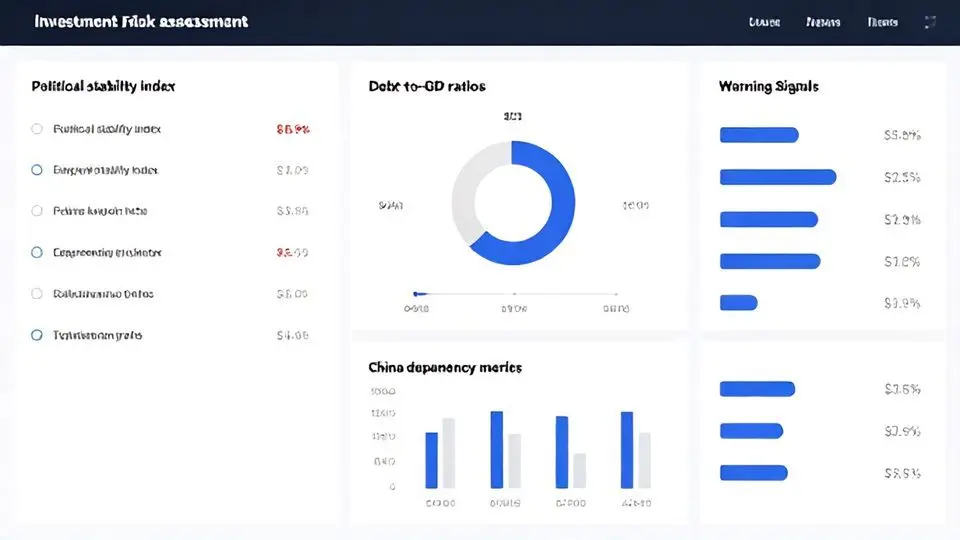Screen dimensions: 960x540
Task: Select the first radio button in Political stability list
Action: 37,129
